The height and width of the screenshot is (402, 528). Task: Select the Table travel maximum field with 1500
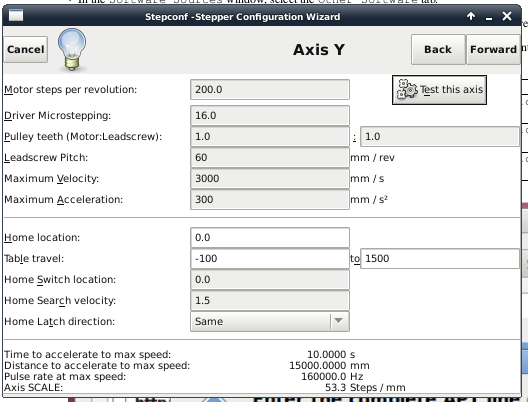(x=440, y=259)
